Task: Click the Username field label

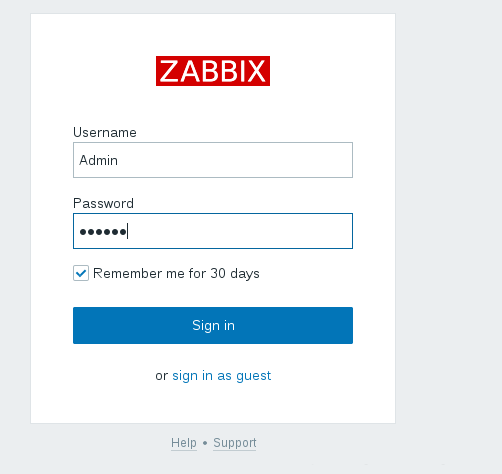Action: [105, 132]
